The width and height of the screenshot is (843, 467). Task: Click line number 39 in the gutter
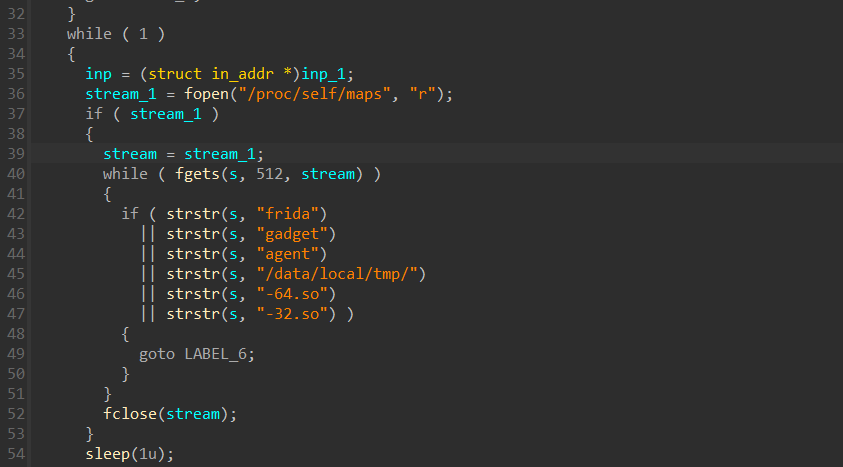coord(16,154)
